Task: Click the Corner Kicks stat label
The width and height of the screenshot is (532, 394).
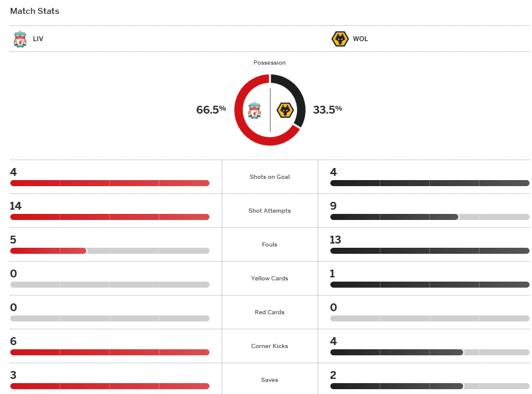Action: (269, 346)
